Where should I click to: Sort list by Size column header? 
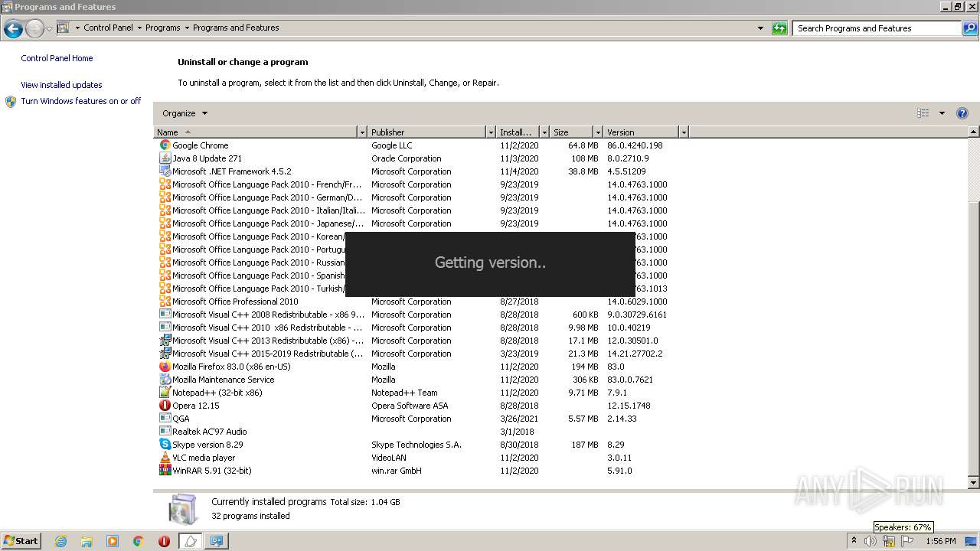(572, 132)
